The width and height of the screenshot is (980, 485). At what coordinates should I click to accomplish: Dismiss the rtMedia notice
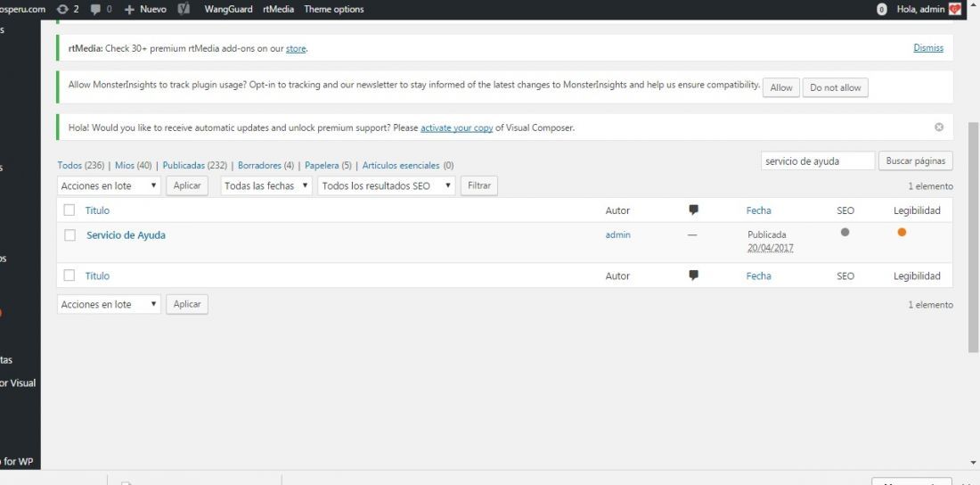928,47
